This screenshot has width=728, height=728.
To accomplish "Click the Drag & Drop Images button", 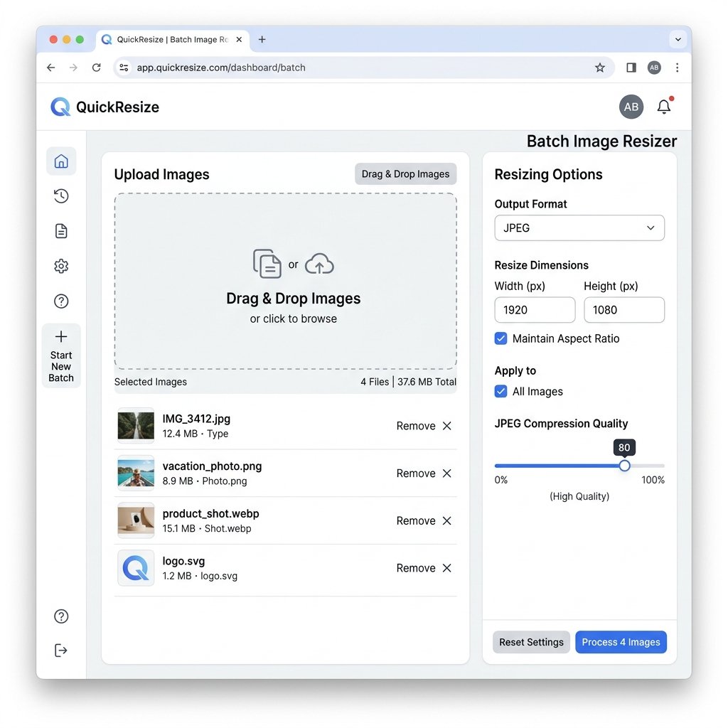I will pos(405,173).
